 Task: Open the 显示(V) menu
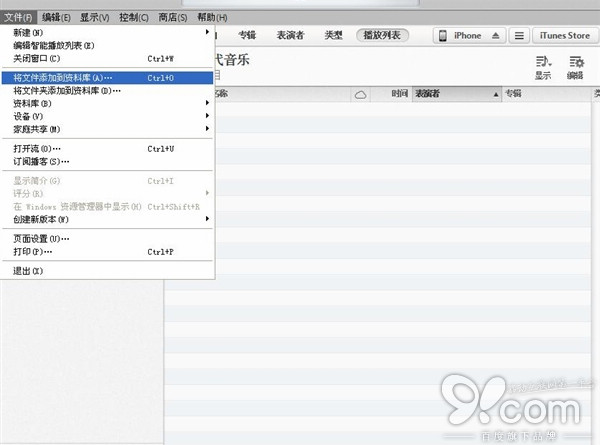point(95,18)
